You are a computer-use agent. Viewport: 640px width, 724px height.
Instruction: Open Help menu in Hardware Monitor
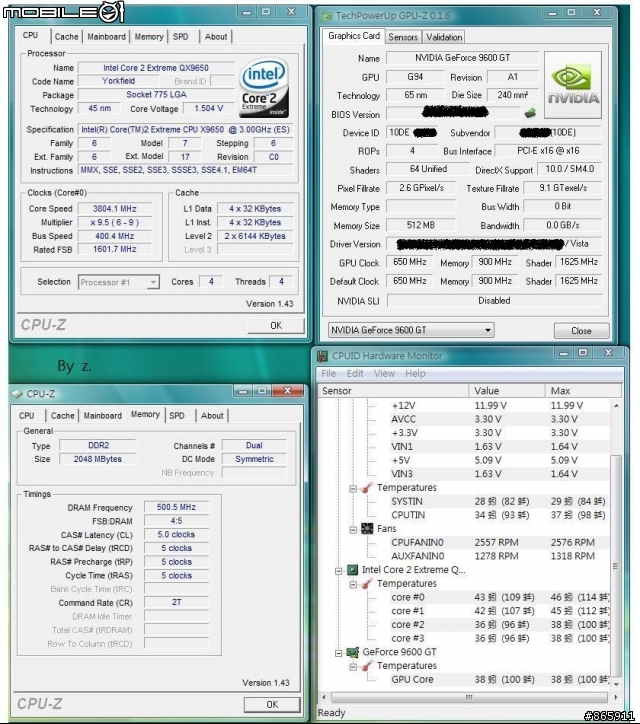[x=416, y=374]
